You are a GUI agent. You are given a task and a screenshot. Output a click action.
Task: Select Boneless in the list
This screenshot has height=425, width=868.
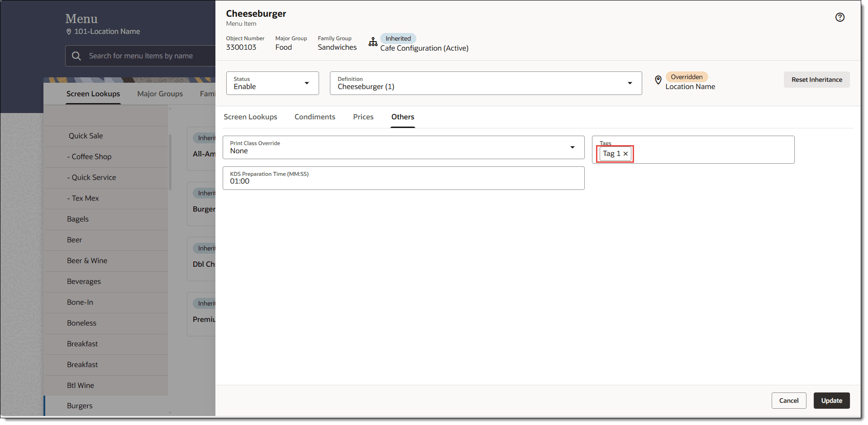click(106, 323)
